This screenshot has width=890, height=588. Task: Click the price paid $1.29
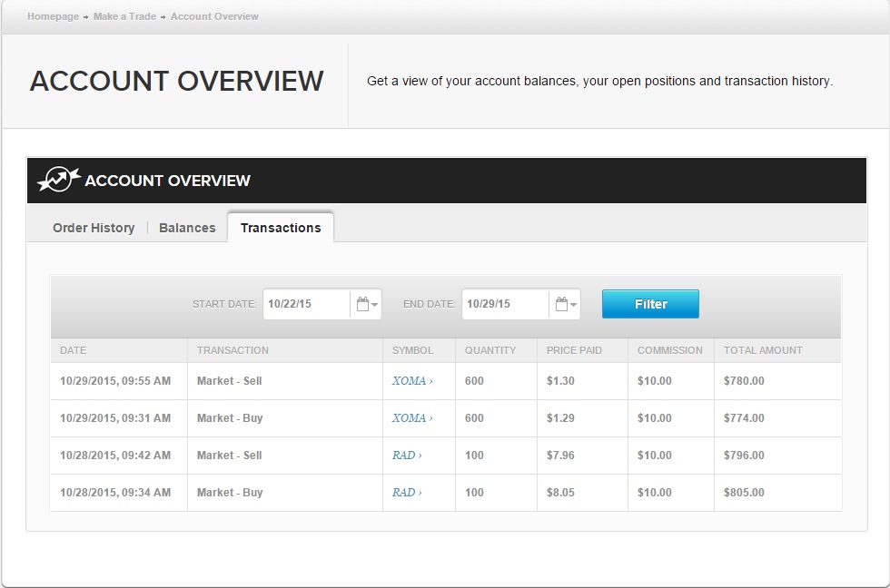tap(560, 418)
